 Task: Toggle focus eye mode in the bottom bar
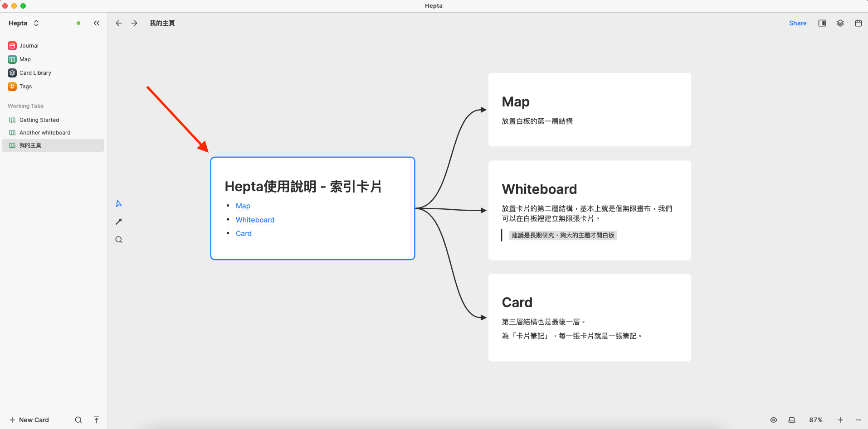coord(774,419)
